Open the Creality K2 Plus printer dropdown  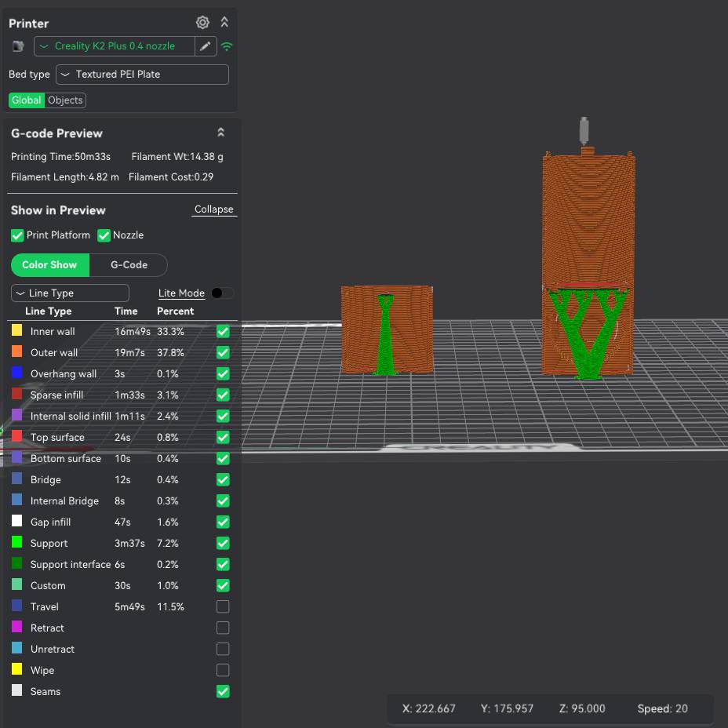(x=114, y=46)
